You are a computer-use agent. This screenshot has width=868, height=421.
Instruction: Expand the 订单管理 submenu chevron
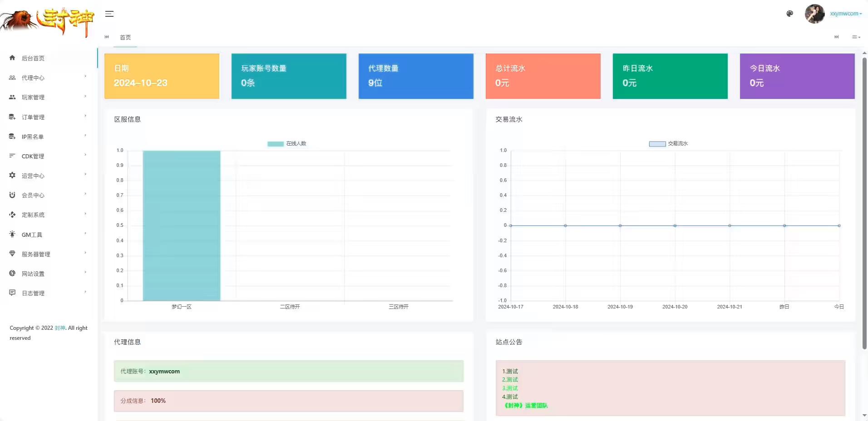click(85, 116)
